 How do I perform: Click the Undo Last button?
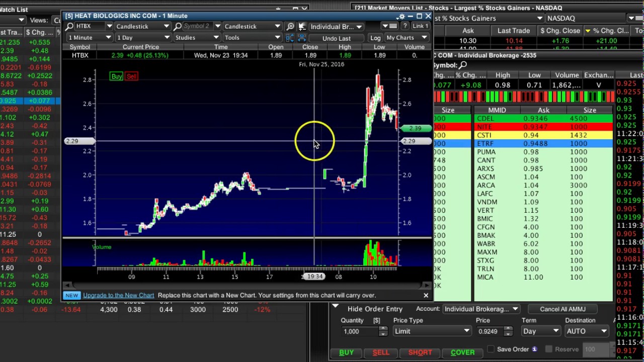pyautogui.click(x=337, y=38)
